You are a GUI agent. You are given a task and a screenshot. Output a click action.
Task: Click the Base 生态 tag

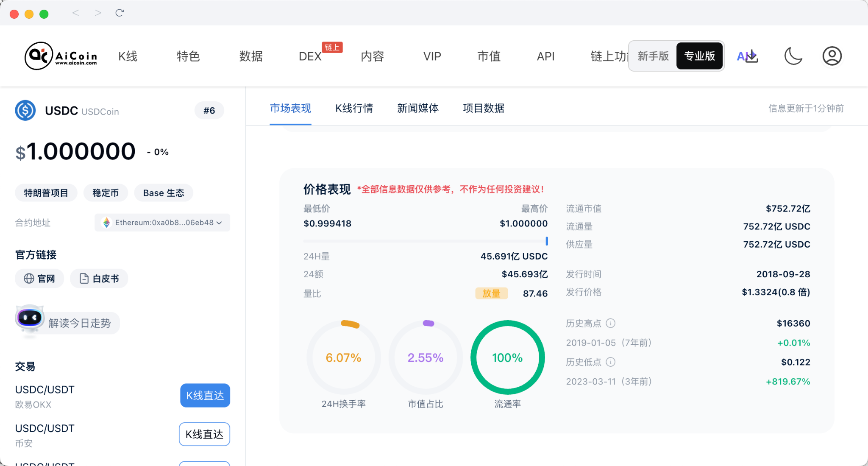(164, 193)
